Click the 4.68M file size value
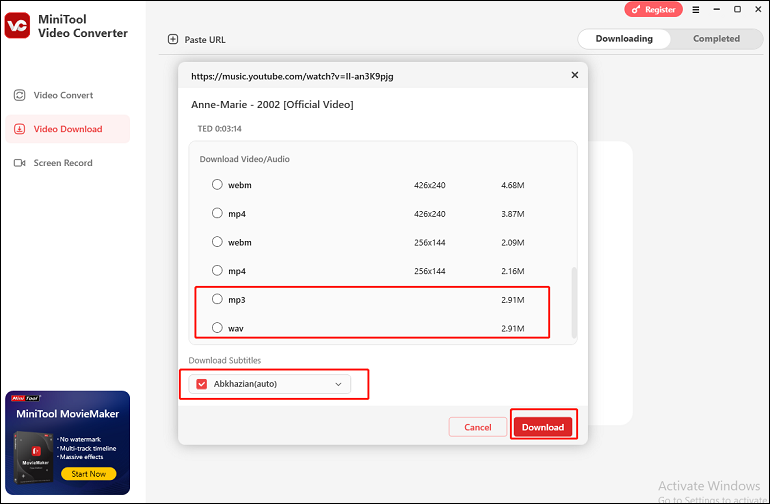The height and width of the screenshot is (504, 770). (x=513, y=185)
